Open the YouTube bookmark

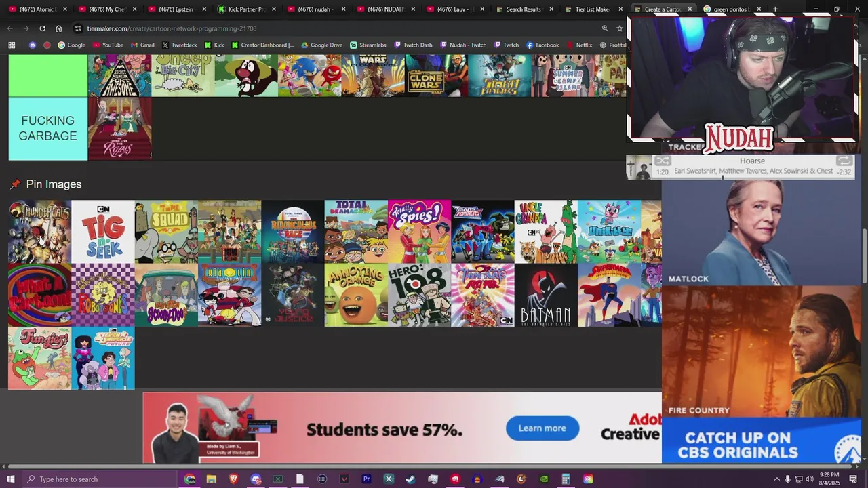tap(108, 45)
